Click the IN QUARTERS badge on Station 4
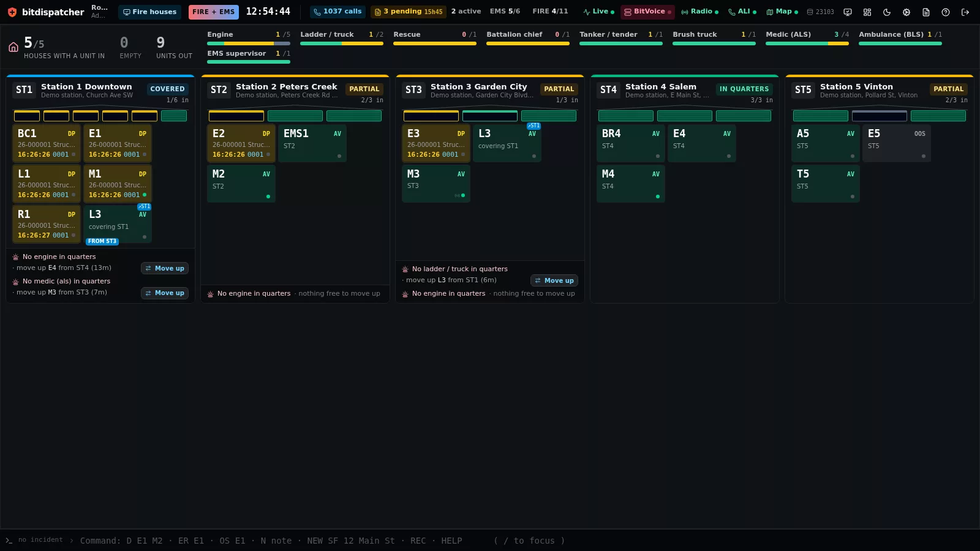The width and height of the screenshot is (980, 551). click(x=744, y=89)
